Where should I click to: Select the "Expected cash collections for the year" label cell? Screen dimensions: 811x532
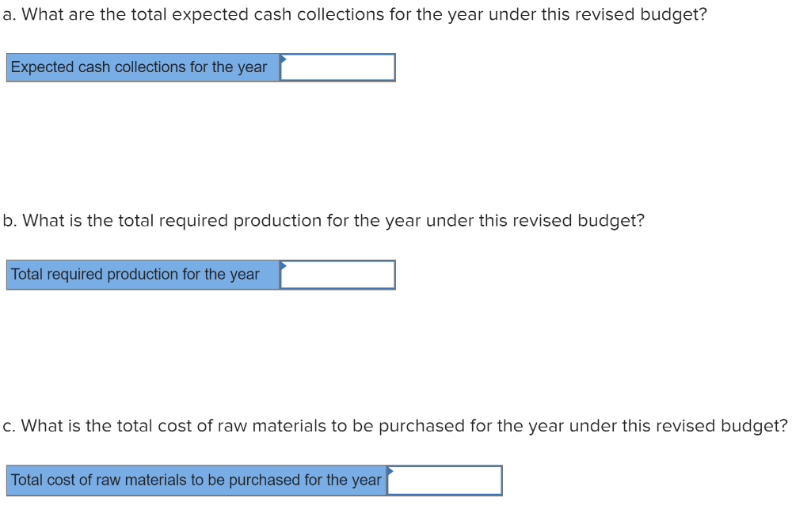pyautogui.click(x=143, y=67)
